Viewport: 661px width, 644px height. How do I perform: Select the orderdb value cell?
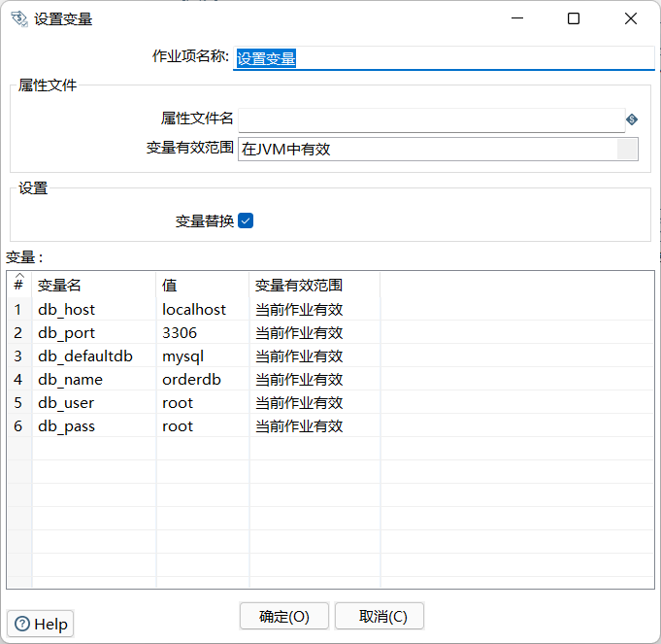point(202,379)
